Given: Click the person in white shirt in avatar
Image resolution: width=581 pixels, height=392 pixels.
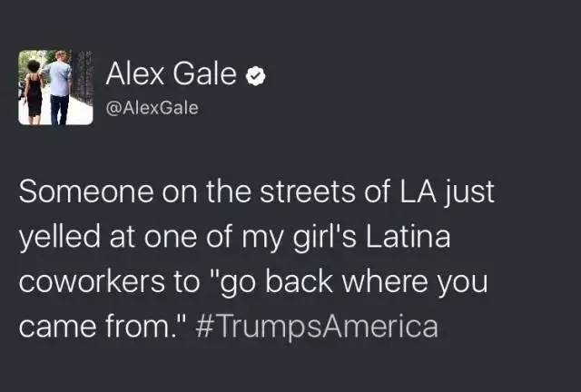Looking at the screenshot, I should click(x=60, y=86).
